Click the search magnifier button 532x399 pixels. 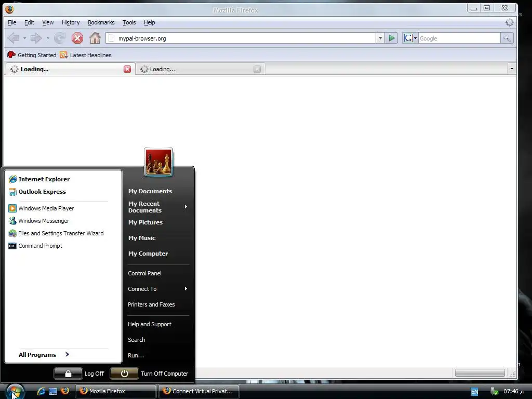(507, 38)
